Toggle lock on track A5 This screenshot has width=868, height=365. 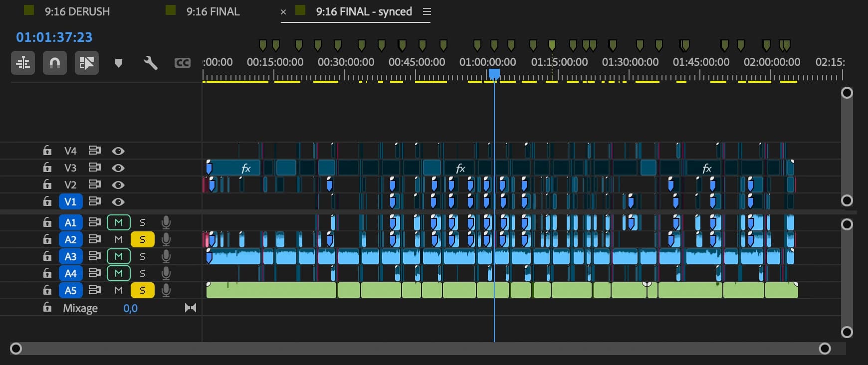point(47,290)
